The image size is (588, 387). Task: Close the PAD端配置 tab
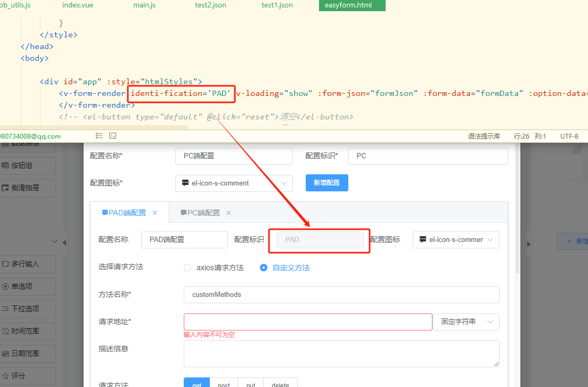click(x=154, y=212)
